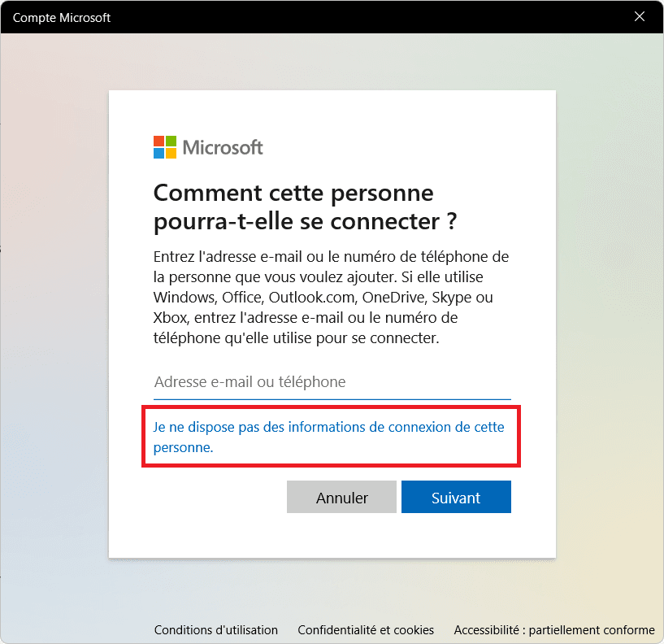Open Accessibilité : partiellement conforme link
The width and height of the screenshot is (664, 644).
[x=554, y=630]
